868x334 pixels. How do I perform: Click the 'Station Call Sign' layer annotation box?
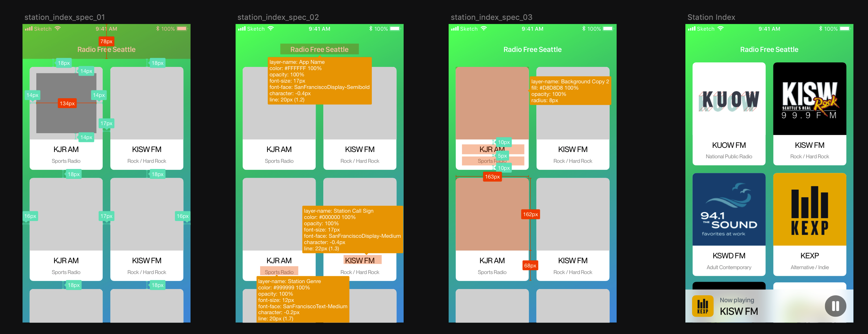pos(353,229)
